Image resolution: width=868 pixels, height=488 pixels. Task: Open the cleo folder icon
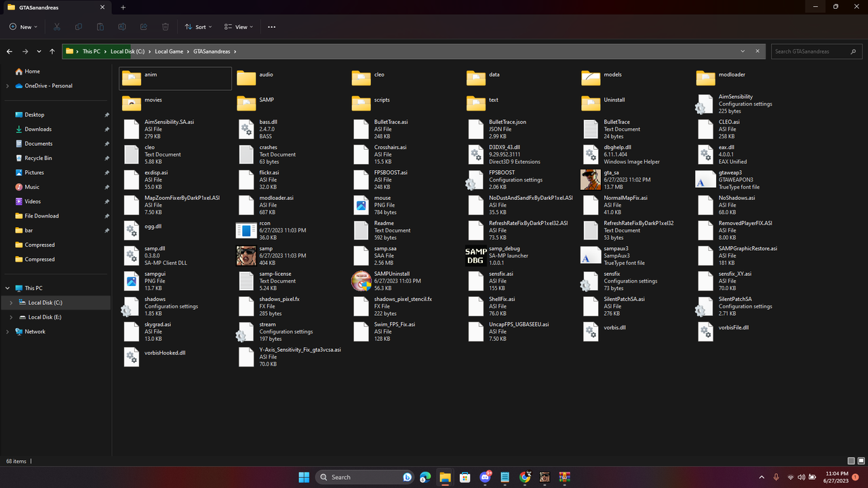[361, 79]
